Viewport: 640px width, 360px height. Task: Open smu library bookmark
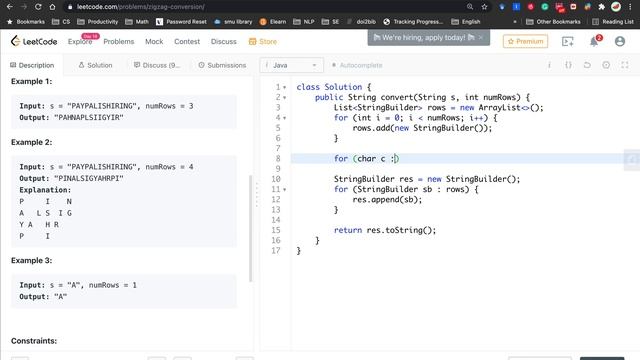tap(233, 22)
